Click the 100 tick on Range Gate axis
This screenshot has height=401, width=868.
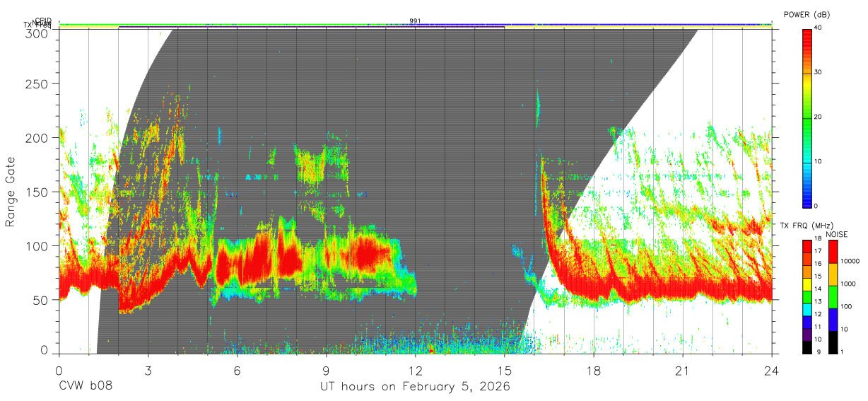pyautogui.click(x=37, y=245)
